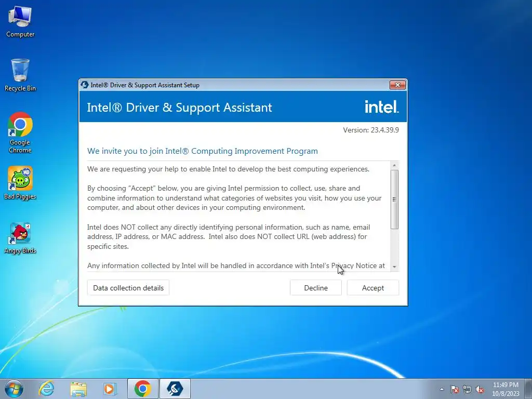Launch Internet Explorer from the taskbar
Image resolution: width=532 pixels, height=399 pixels.
coord(46,389)
